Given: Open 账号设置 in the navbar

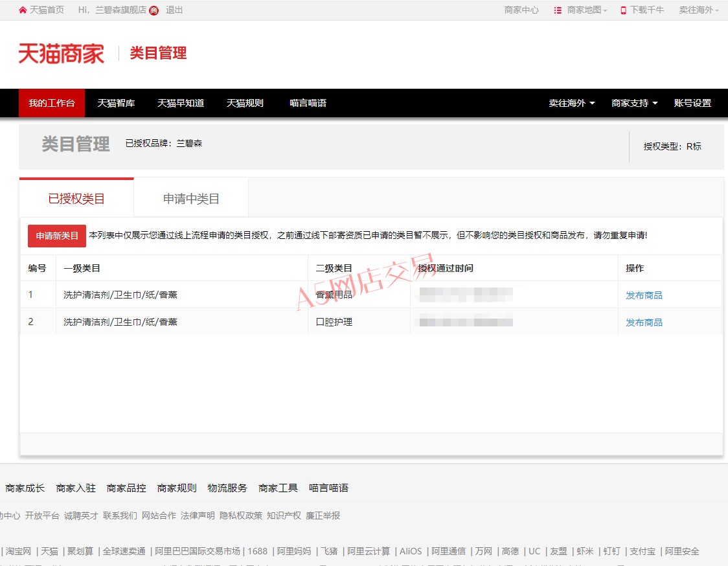Looking at the screenshot, I should 692,103.
